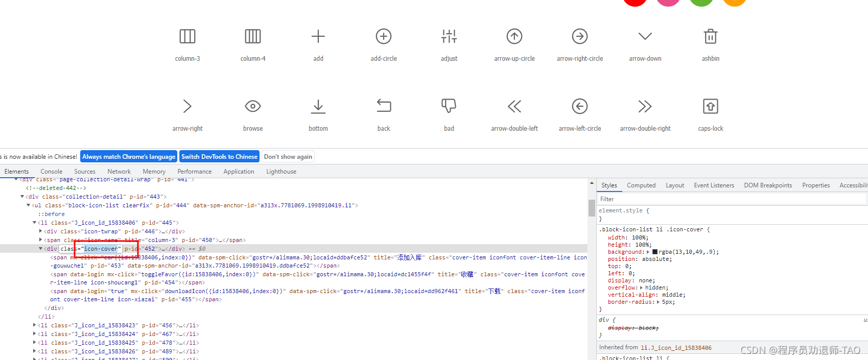
Task: Click Switch DevTools to Chinese button
Action: (x=219, y=157)
